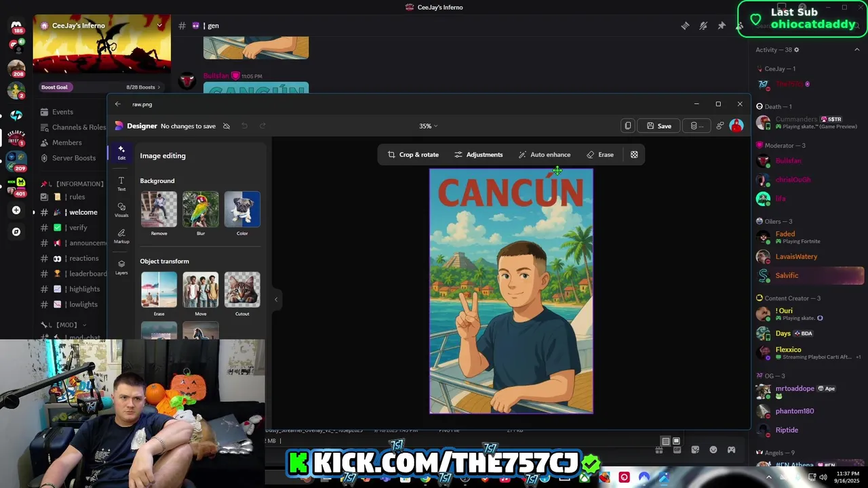This screenshot has width=868, height=488.
Task: Click the Crop & rotate tool
Action: pyautogui.click(x=413, y=155)
